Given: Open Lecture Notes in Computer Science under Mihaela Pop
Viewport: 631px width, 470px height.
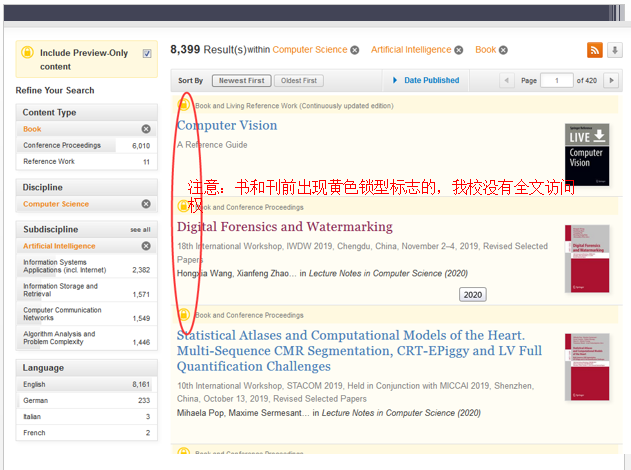Looking at the screenshot, I should (x=401, y=413).
